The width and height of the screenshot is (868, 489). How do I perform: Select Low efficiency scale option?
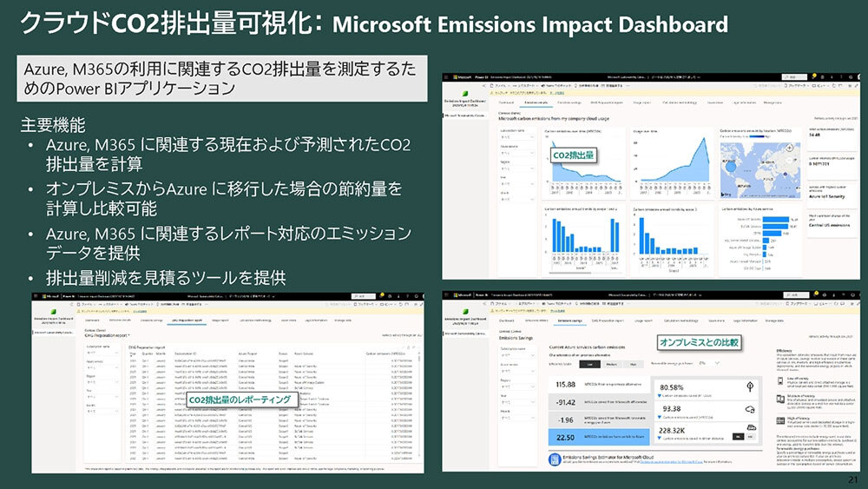point(589,365)
